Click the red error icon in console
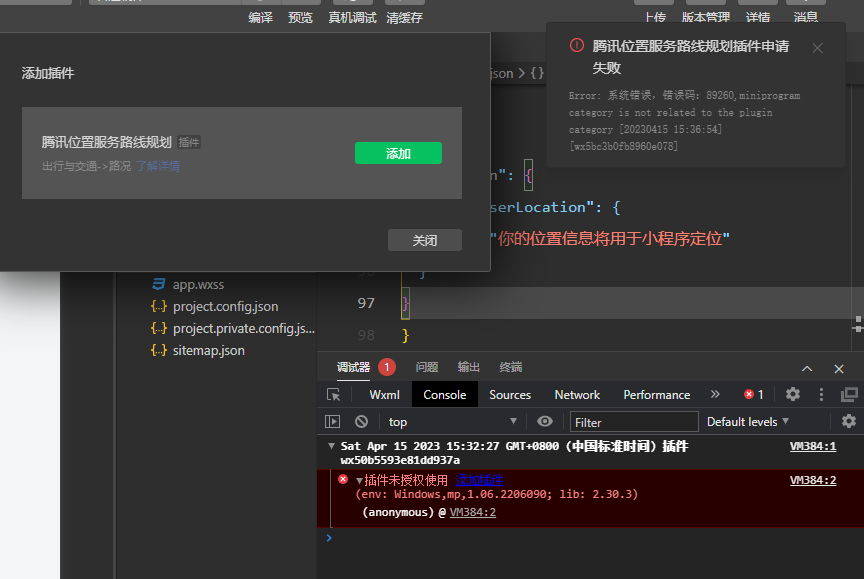This screenshot has height=579, width=864. point(343,479)
